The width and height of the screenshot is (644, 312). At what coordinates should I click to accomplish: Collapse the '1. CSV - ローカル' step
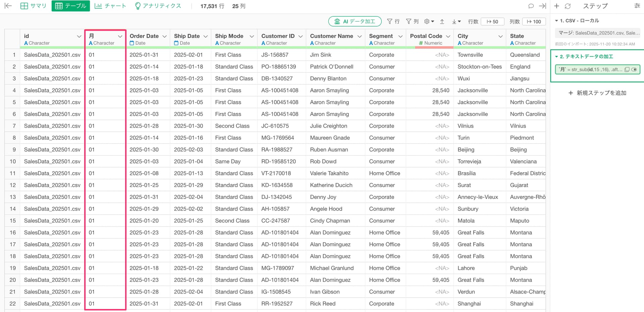click(557, 21)
